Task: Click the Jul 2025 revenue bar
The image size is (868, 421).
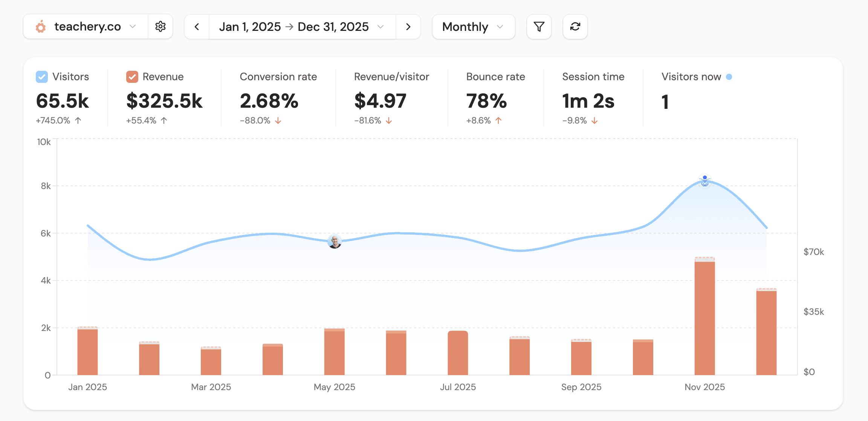Action: point(458,353)
